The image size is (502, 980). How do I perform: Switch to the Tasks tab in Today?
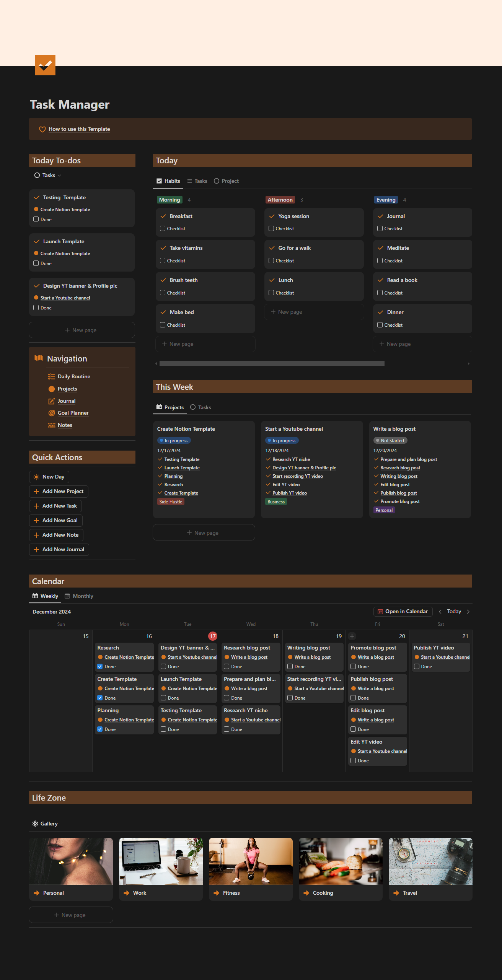pyautogui.click(x=197, y=181)
